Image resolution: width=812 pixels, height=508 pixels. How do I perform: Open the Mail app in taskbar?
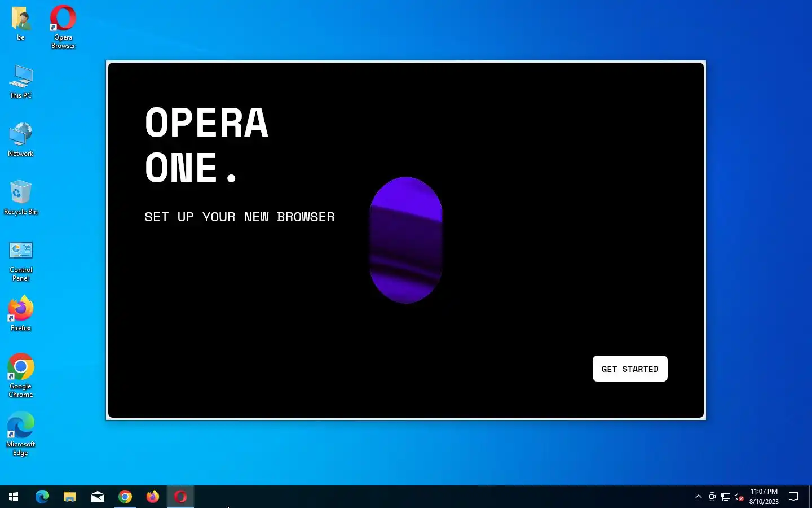pos(98,497)
